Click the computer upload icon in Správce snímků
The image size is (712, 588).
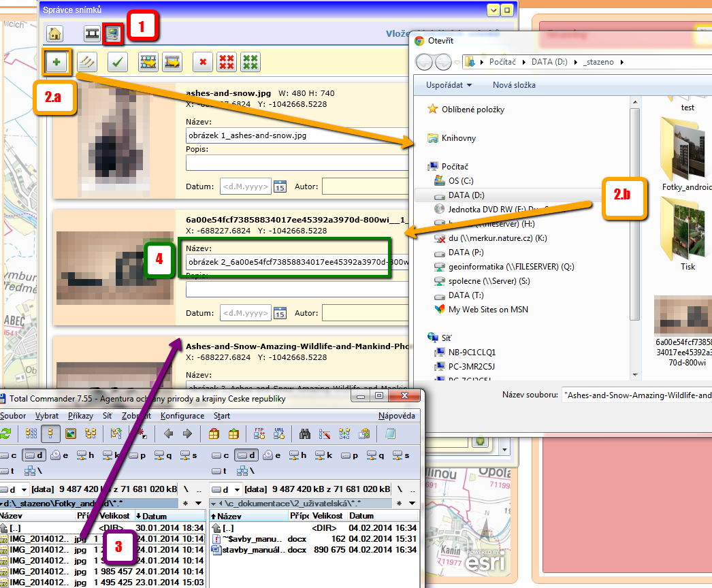pyautogui.click(x=112, y=33)
